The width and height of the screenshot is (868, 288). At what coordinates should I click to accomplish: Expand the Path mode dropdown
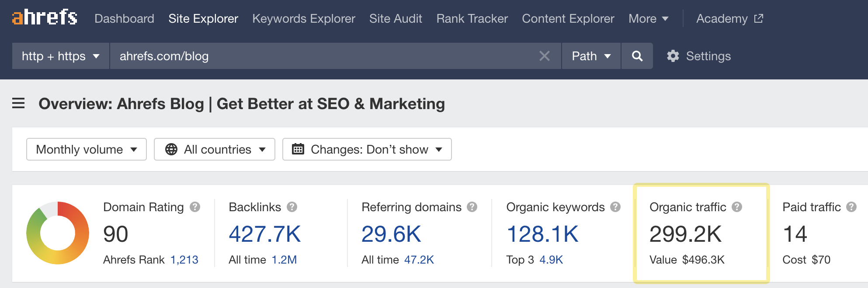[x=591, y=56]
